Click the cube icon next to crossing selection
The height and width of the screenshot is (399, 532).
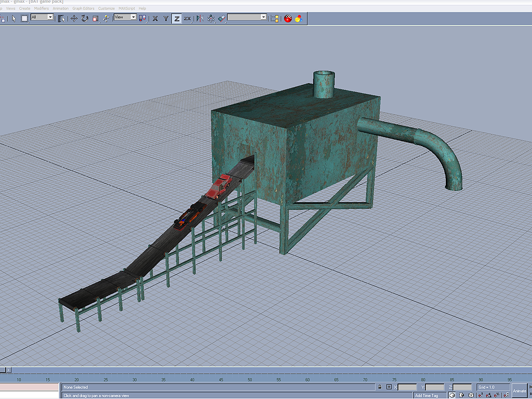point(471,395)
